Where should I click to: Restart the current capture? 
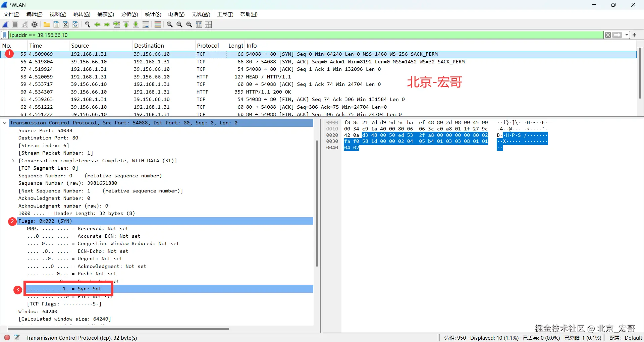25,24
